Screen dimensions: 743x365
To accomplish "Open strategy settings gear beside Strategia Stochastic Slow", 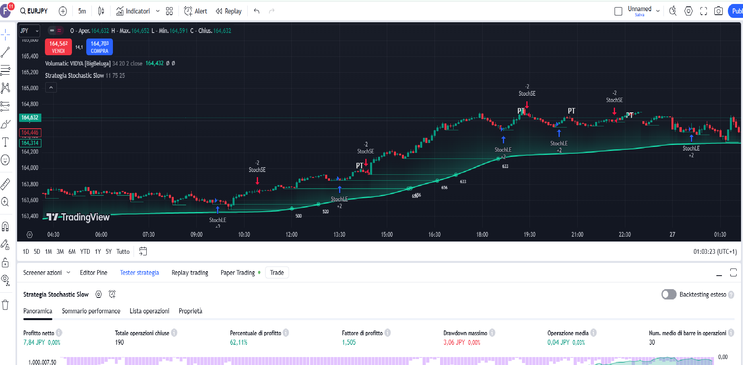I will tap(99, 295).
